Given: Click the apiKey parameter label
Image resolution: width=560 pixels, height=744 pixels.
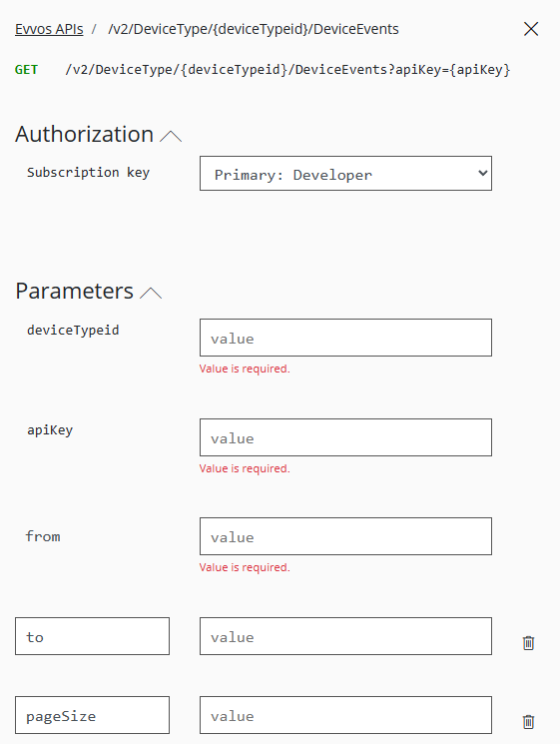Looking at the screenshot, I should 50,430.
